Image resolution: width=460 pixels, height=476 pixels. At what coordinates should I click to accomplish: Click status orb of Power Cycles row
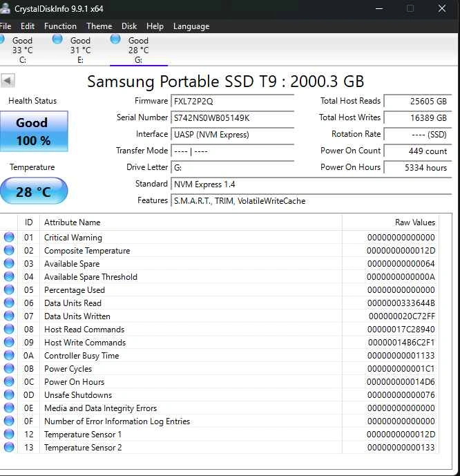9,368
